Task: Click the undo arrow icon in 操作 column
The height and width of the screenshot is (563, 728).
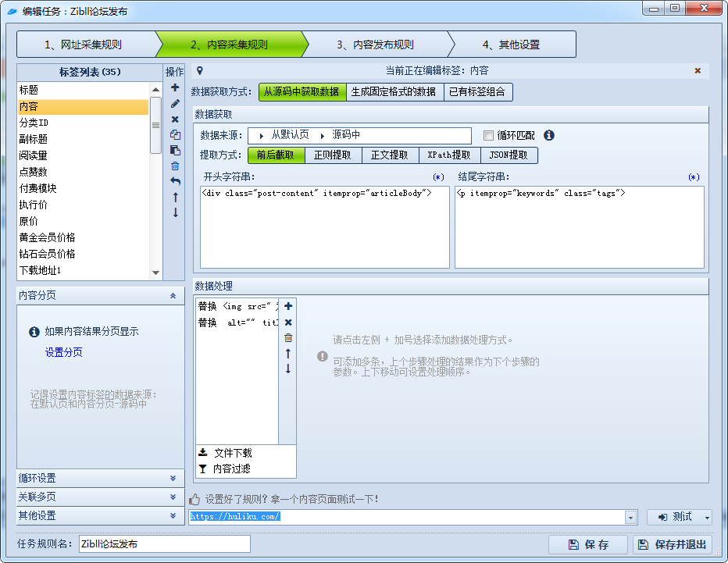Action: [x=175, y=181]
